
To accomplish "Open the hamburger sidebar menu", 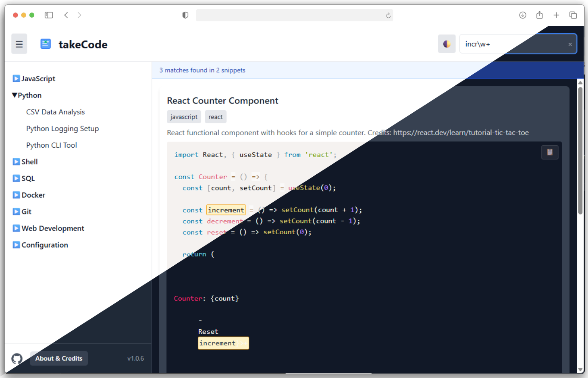I will pyautogui.click(x=19, y=43).
